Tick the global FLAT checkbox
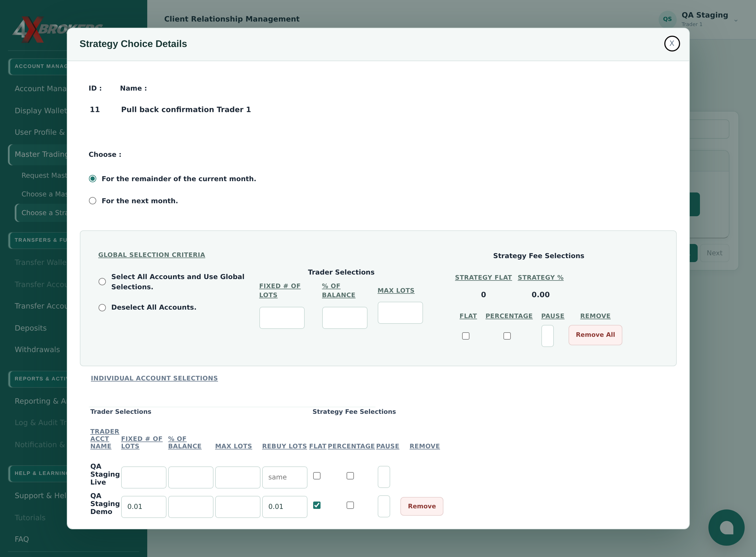 point(465,336)
